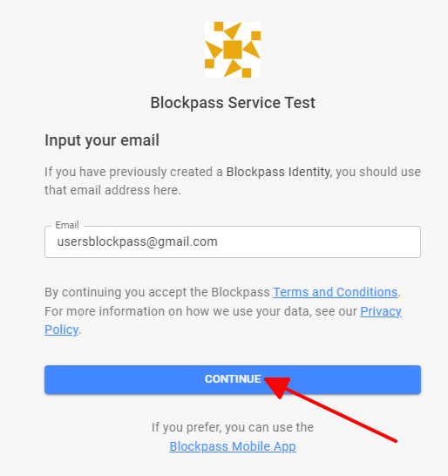Focus the Email input field
Viewport: 448px width, 476px height.
[x=233, y=242]
